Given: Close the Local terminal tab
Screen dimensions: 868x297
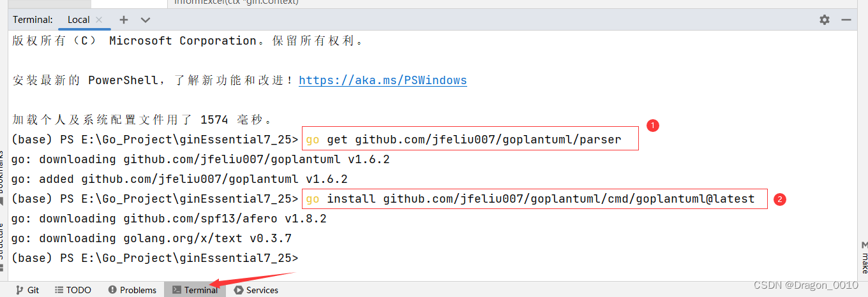Looking at the screenshot, I should point(99,20).
